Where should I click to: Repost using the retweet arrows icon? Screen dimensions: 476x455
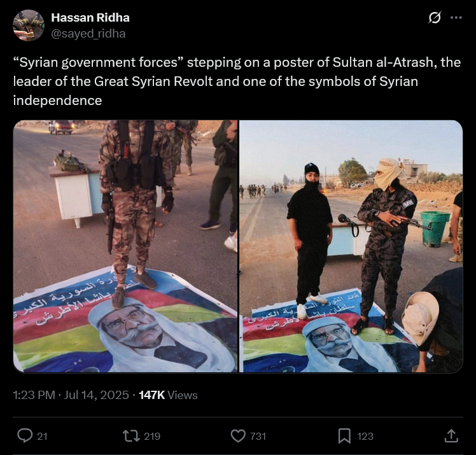(131, 436)
